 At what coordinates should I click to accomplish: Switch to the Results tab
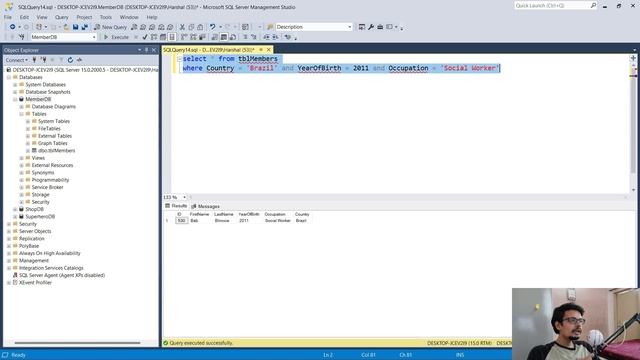176,206
